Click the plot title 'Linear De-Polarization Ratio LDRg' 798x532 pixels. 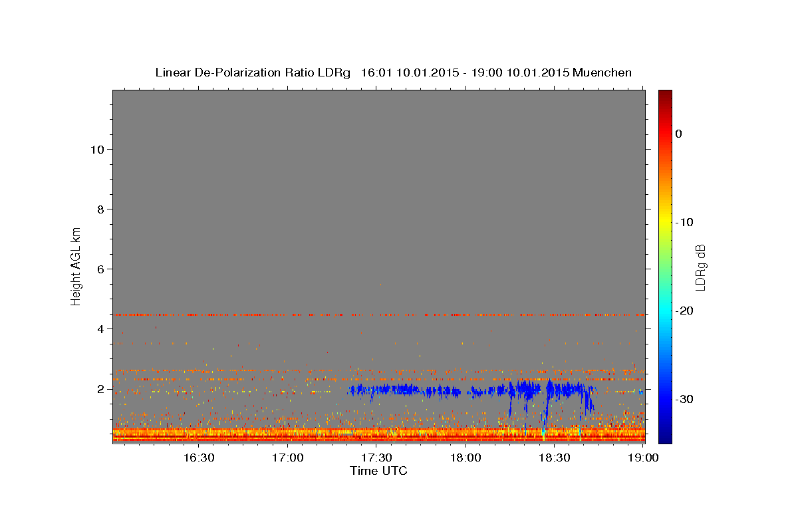pyautogui.click(x=253, y=72)
